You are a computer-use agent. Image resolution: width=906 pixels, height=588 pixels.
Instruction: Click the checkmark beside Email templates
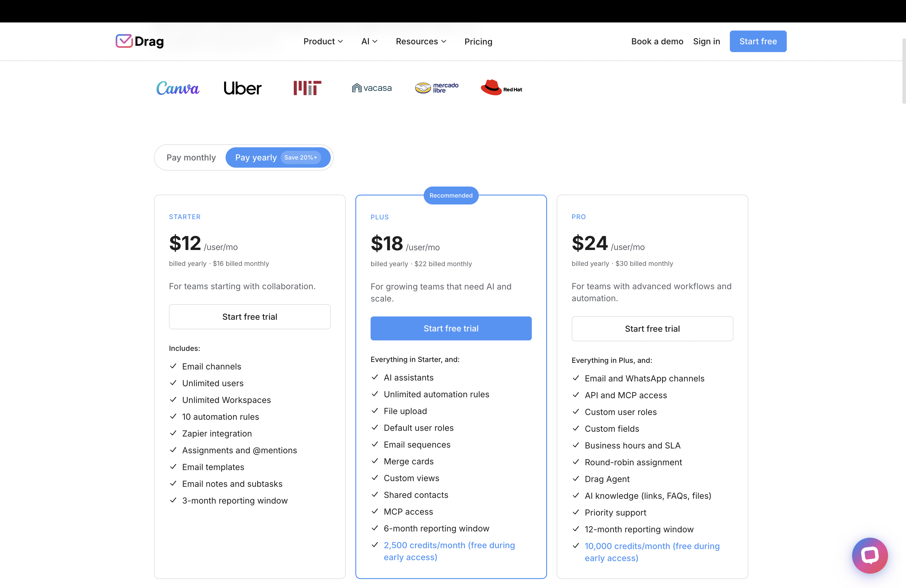click(173, 466)
